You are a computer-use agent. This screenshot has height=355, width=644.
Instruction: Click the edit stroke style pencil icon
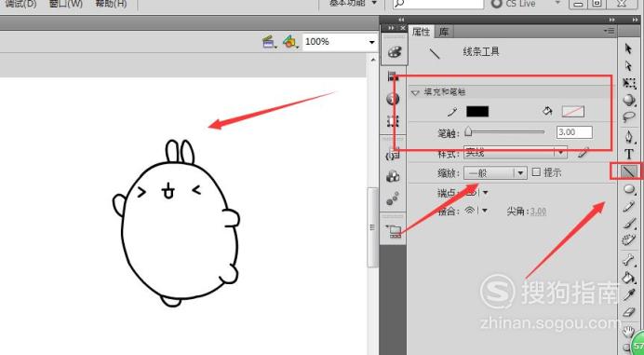pos(584,153)
